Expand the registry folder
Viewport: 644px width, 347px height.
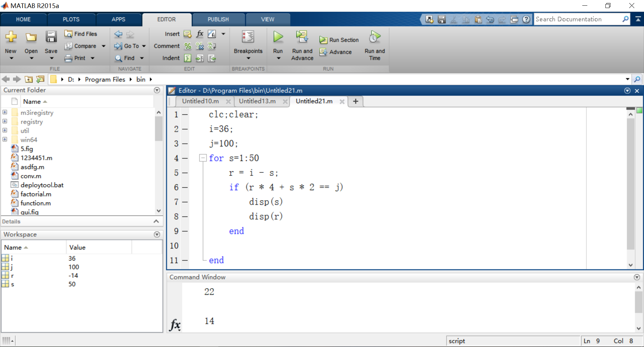(x=5, y=121)
